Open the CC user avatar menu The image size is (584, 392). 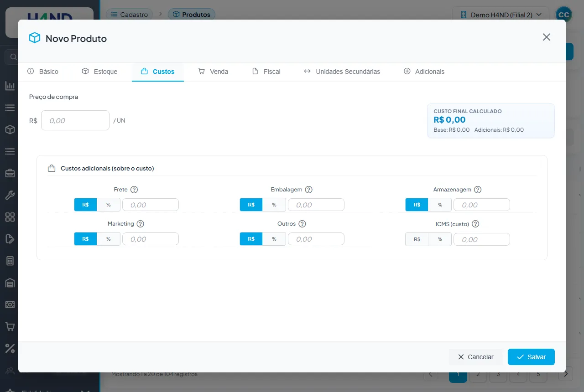[564, 15]
